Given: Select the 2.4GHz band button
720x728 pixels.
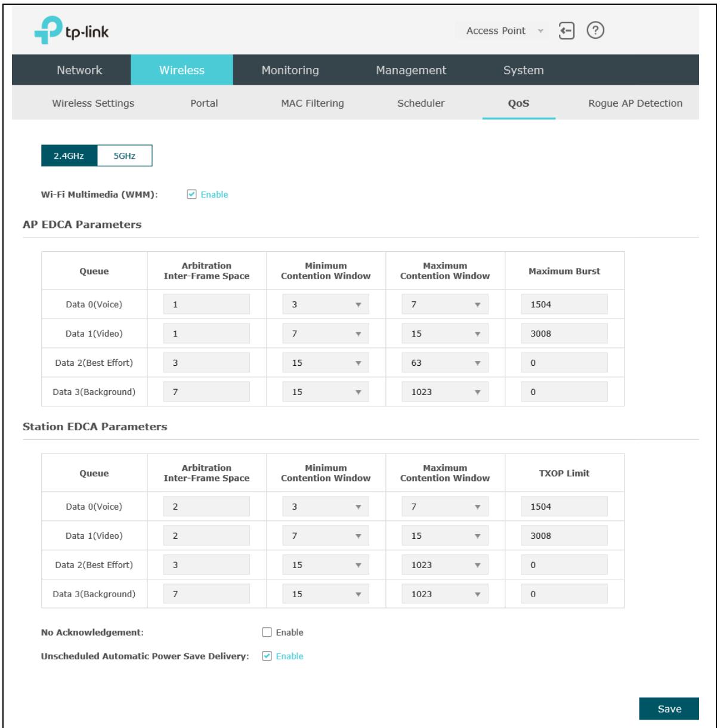Looking at the screenshot, I should pos(69,156).
